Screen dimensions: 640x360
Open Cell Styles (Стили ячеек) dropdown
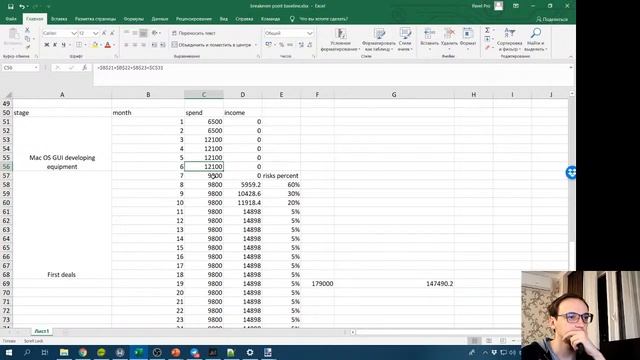pyautogui.click(x=405, y=40)
